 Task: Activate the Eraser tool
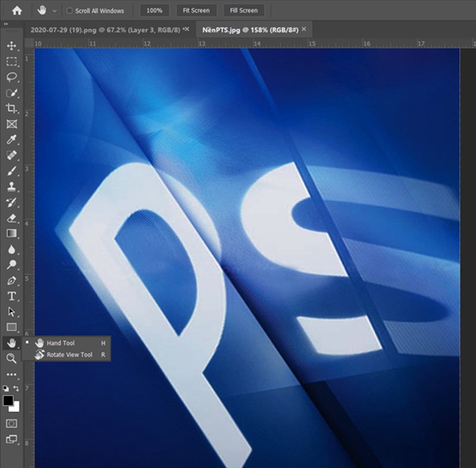click(11, 218)
